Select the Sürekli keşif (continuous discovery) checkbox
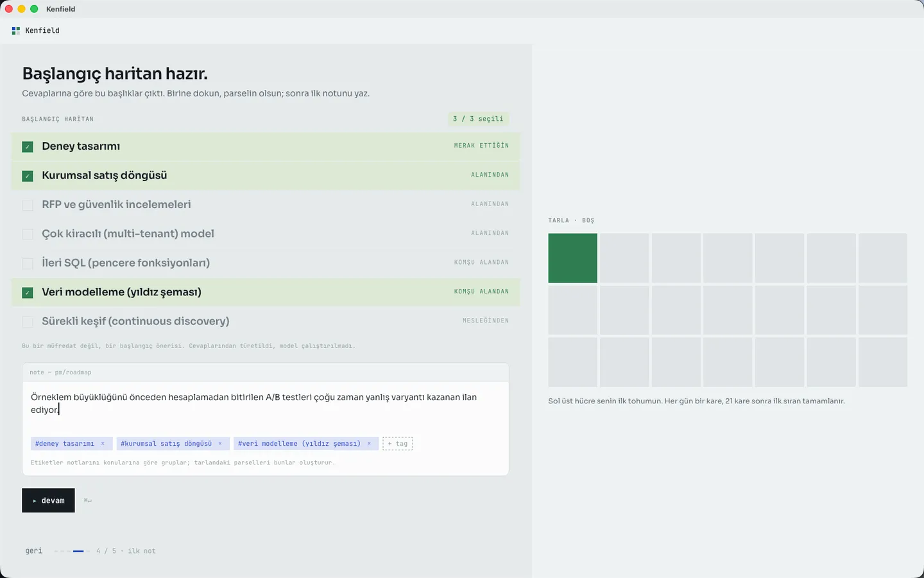 point(28,322)
